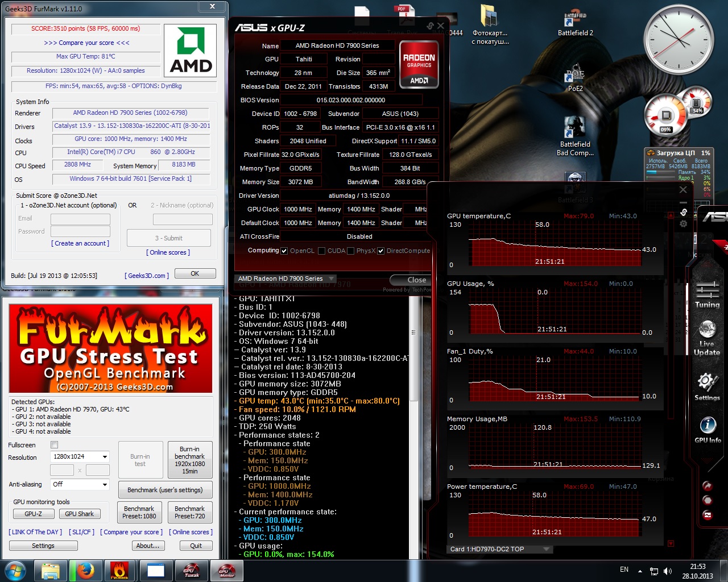Switch to Firefox on the taskbar
Screen dimensions: 728x582
pyautogui.click(x=86, y=571)
